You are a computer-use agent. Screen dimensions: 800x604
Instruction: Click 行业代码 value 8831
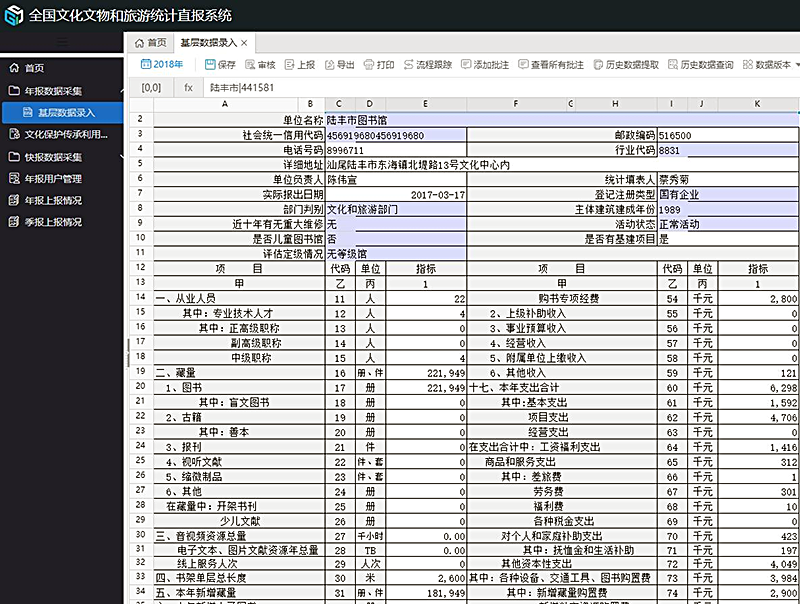pyautogui.click(x=728, y=150)
